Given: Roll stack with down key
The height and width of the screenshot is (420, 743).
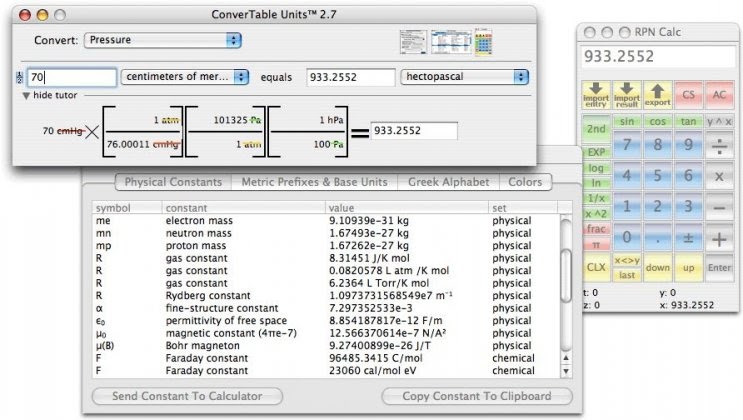Looking at the screenshot, I should coord(658,267).
